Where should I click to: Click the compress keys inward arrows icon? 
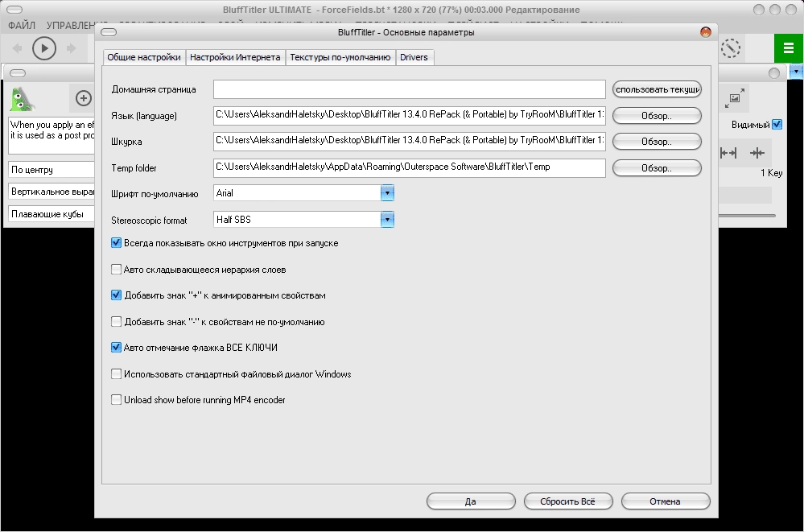click(x=757, y=152)
